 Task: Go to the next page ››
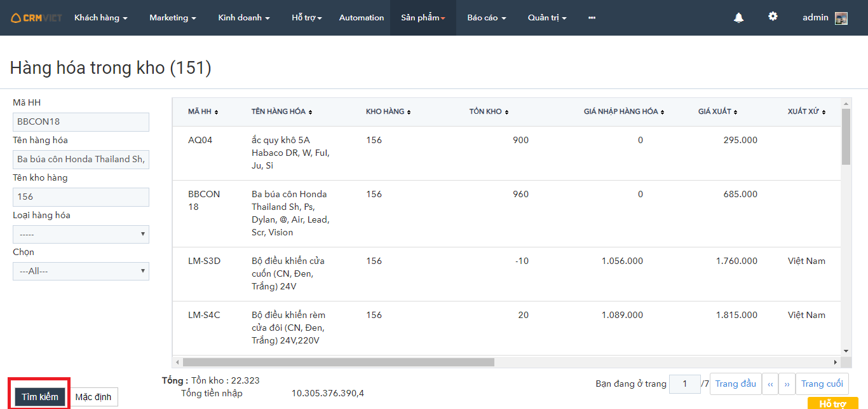click(x=787, y=384)
